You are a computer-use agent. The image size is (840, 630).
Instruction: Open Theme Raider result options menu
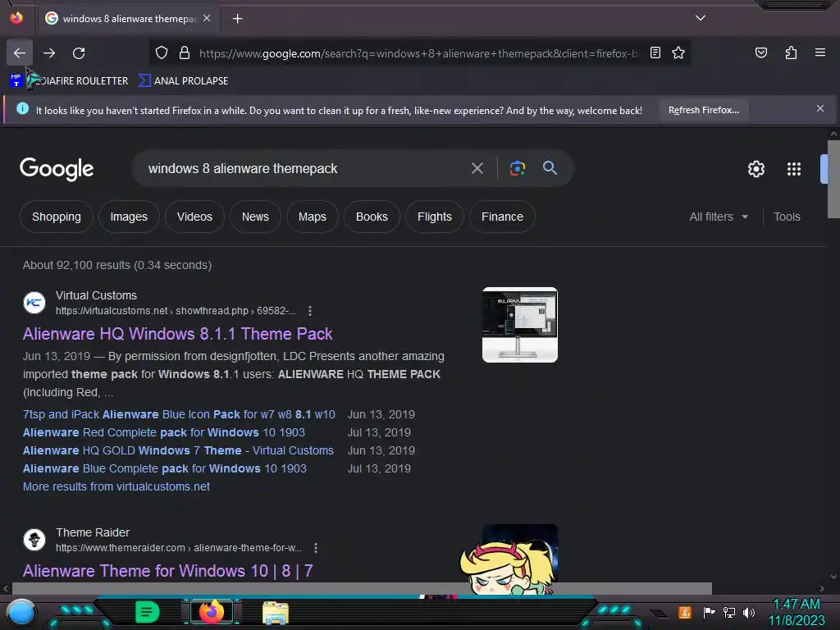tap(316, 548)
